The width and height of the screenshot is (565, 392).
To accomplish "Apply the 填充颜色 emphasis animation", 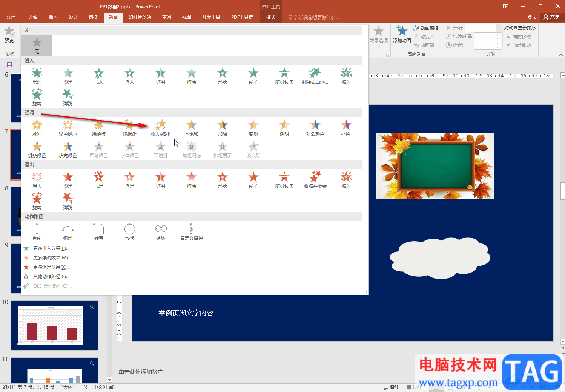I will tap(68, 149).
